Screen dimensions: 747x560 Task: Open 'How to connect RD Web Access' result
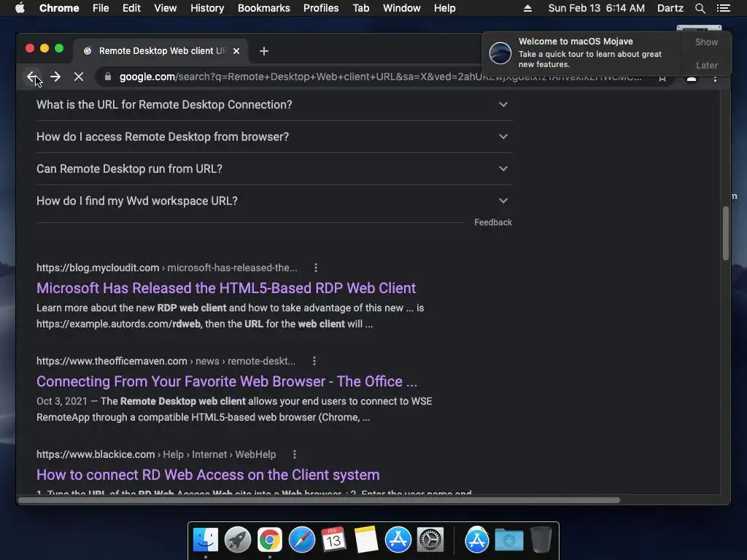click(x=208, y=475)
